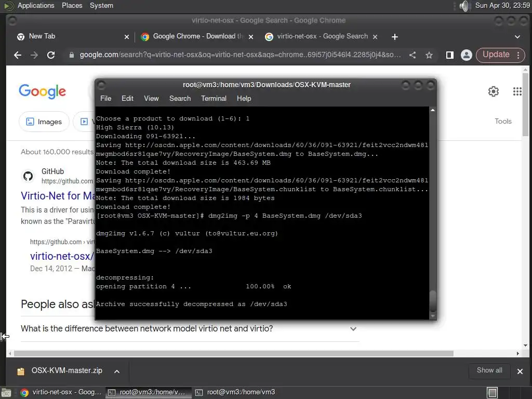Open the Google apps grid
The height and width of the screenshot is (399, 532).
[517, 91]
